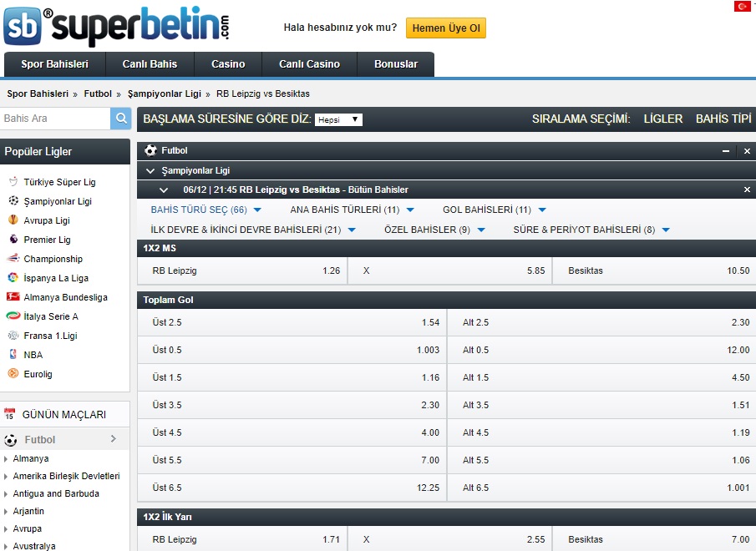Click the superbetin logo

tap(116, 26)
